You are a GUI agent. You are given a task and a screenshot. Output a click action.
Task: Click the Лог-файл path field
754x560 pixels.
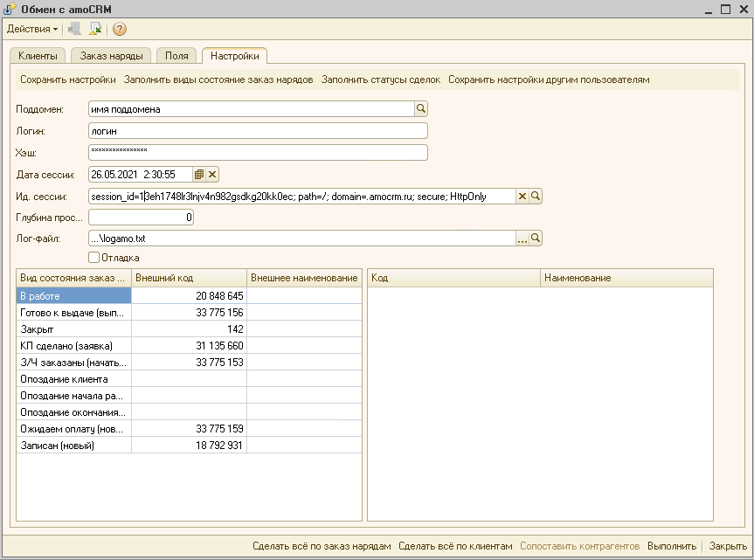click(302, 239)
